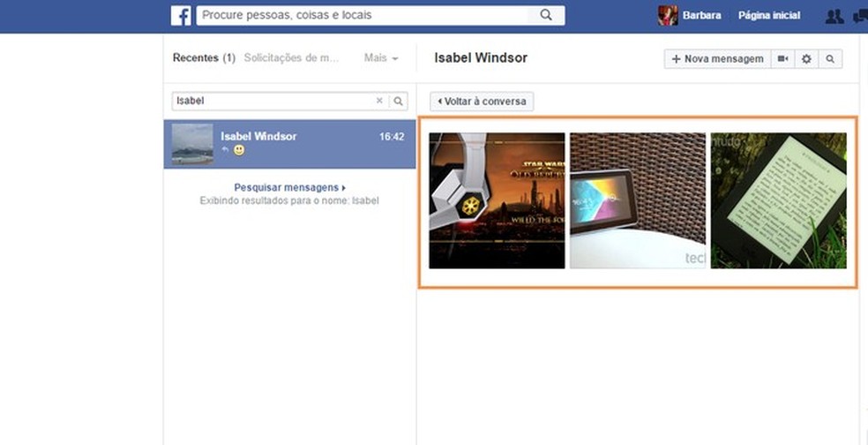
Task: Click Isabel Windsor's avatar thumbnail
Action: (x=192, y=144)
